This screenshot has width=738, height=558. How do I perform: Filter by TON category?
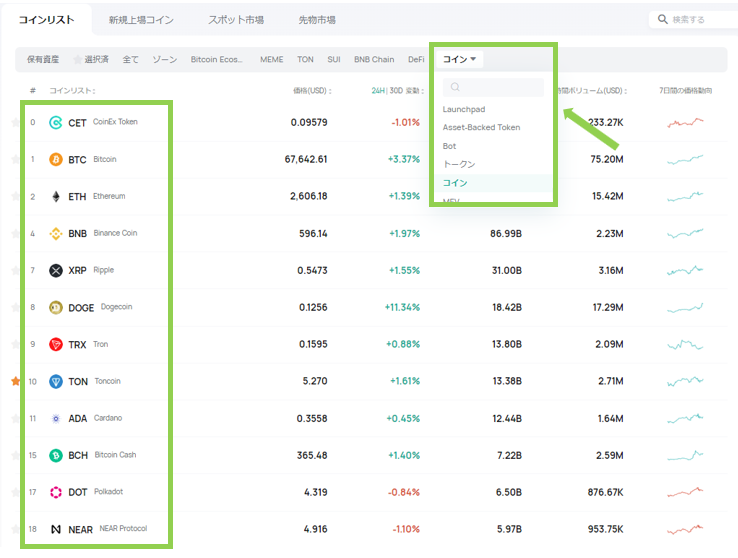point(305,59)
